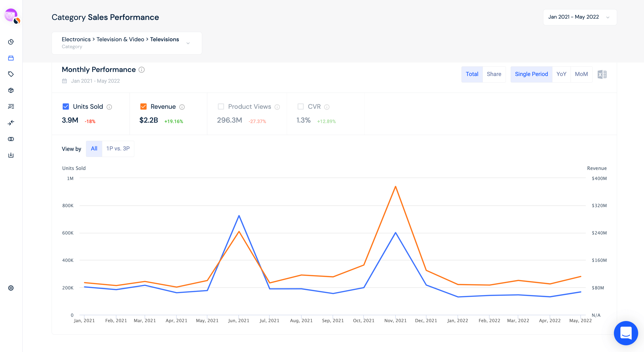
Task: Open the Jan 2021 – May 2022 date dropdown
Action: 580,17
